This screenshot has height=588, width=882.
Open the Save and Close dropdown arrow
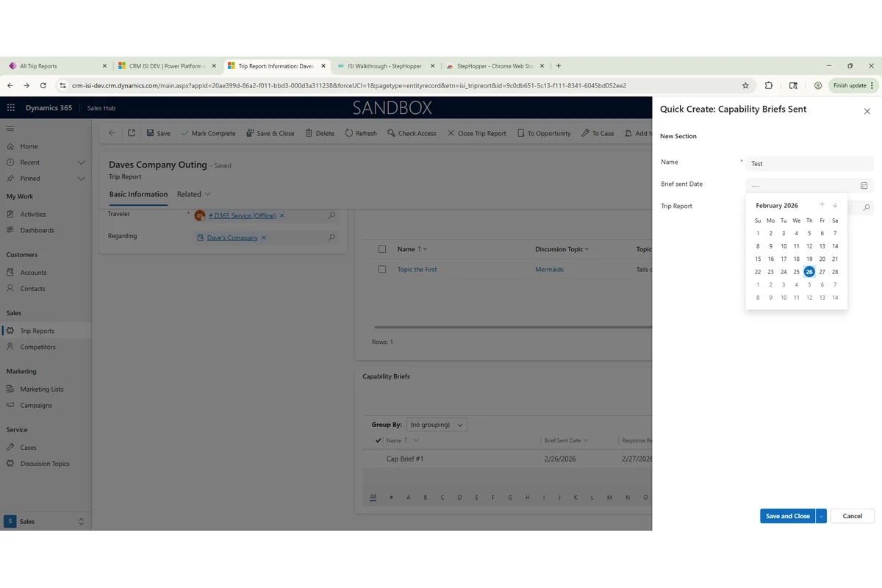pos(820,516)
